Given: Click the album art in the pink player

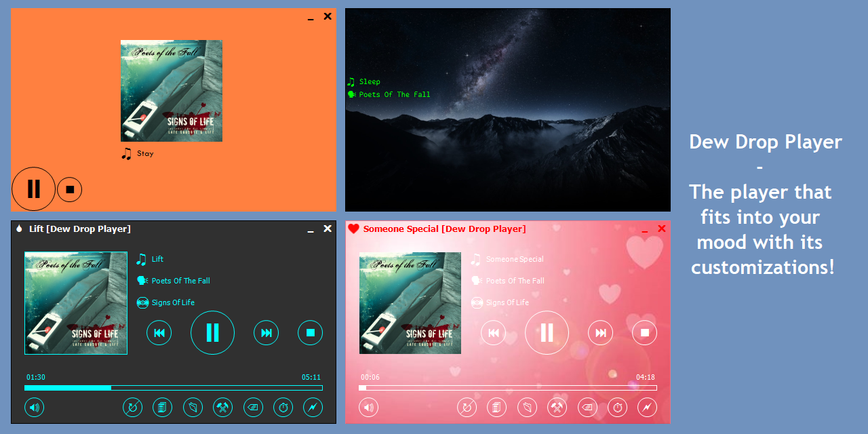Looking at the screenshot, I should tap(410, 303).
